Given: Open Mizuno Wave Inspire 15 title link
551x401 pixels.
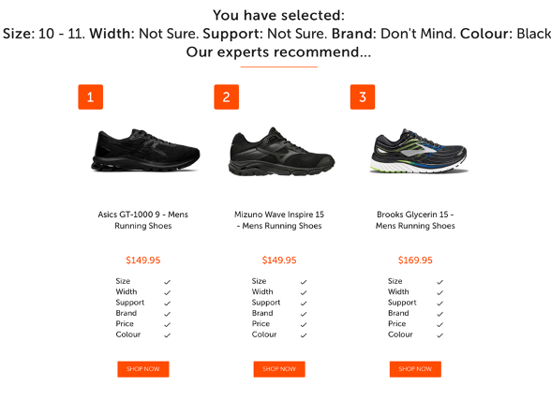Looking at the screenshot, I should pos(279,220).
